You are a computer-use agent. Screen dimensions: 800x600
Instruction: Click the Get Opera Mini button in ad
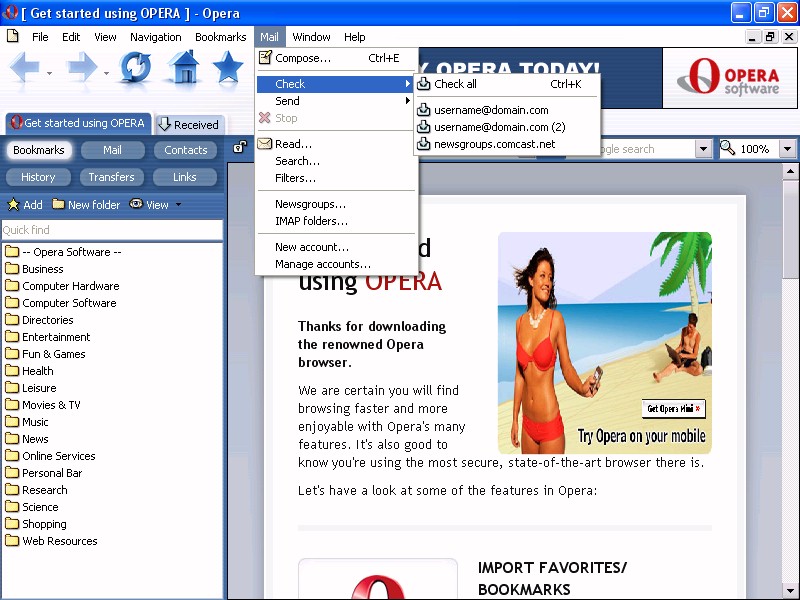[673, 408]
